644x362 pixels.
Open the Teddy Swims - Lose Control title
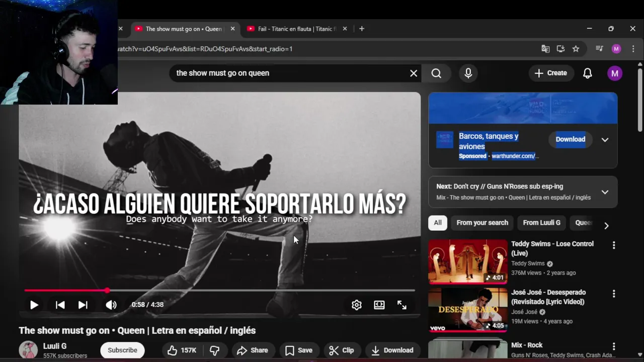click(x=552, y=248)
